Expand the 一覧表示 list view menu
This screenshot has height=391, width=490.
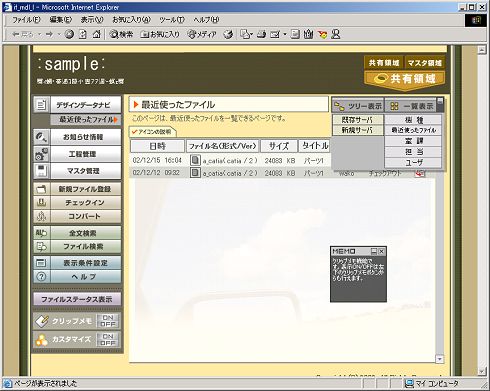pos(411,106)
